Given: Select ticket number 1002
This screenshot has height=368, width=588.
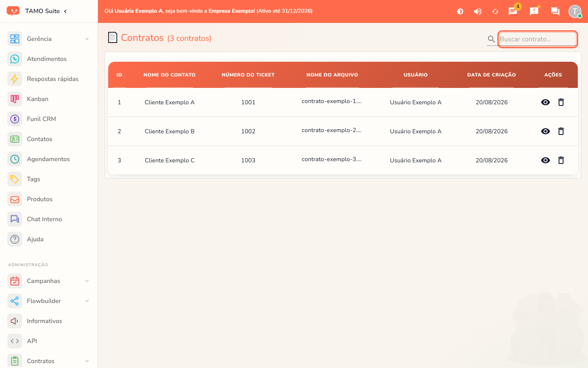Looking at the screenshot, I should point(248,131).
